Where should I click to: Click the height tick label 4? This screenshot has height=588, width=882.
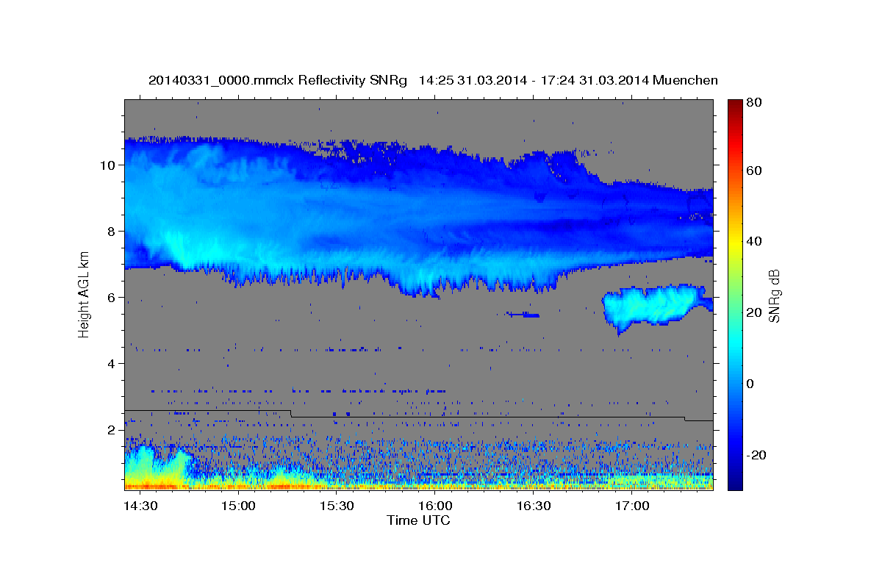click(111, 364)
